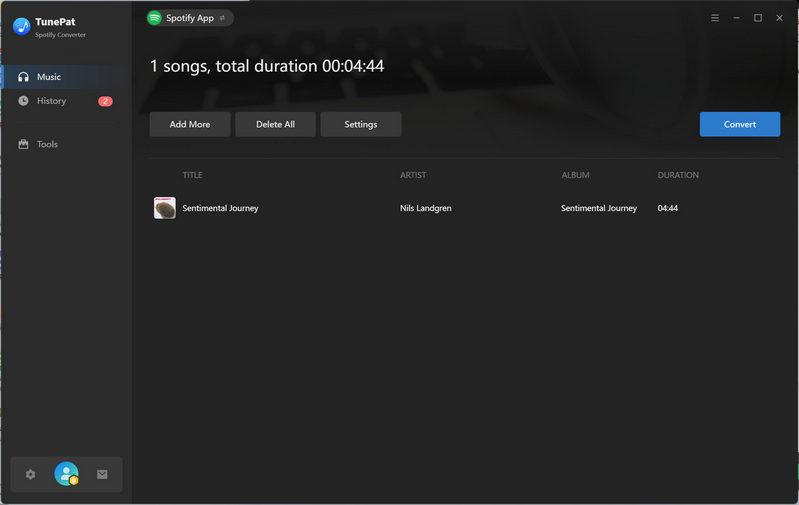Click the Delete All button

[275, 124]
